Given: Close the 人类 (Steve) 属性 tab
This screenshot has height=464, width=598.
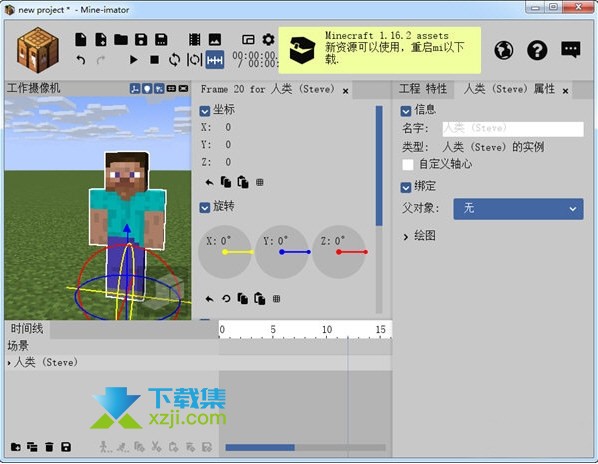Looking at the screenshot, I should [x=565, y=91].
